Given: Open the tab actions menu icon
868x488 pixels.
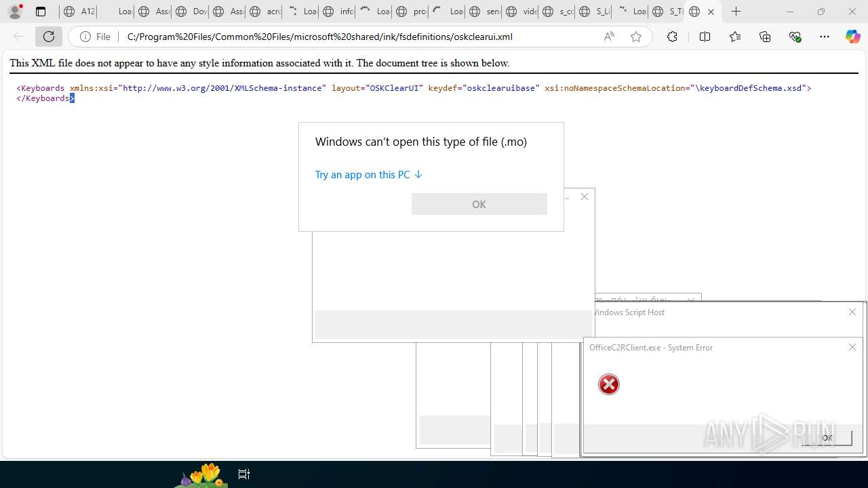Looking at the screenshot, I should point(41,12).
